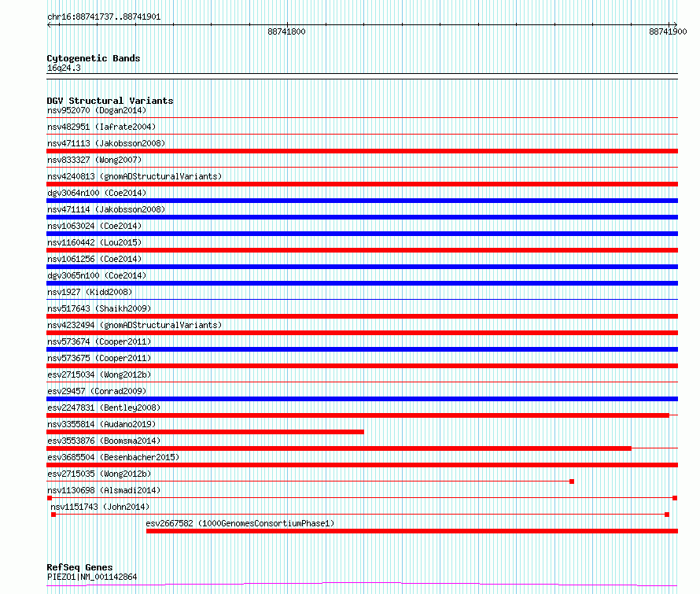Click the 88741800 ruler tick label
Viewport: 700px width, 594px height.
(x=286, y=31)
